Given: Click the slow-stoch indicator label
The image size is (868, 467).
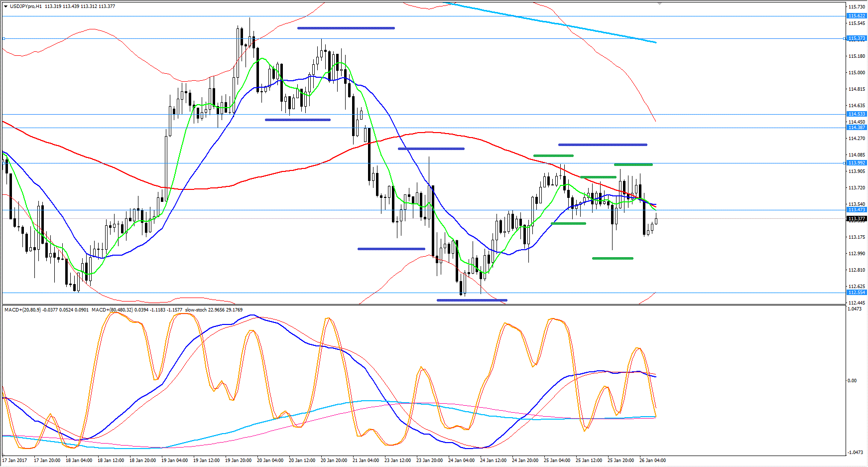Looking at the screenshot, I should (x=196, y=310).
